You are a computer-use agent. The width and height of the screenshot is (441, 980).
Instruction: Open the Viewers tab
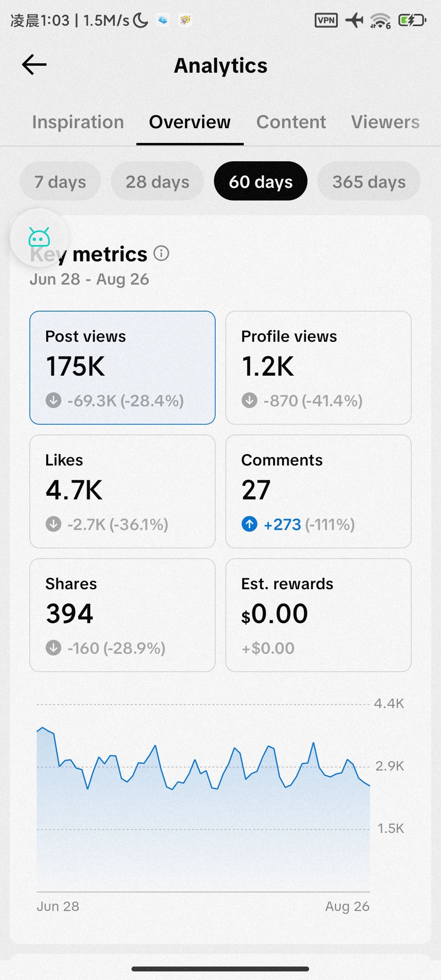pos(385,122)
